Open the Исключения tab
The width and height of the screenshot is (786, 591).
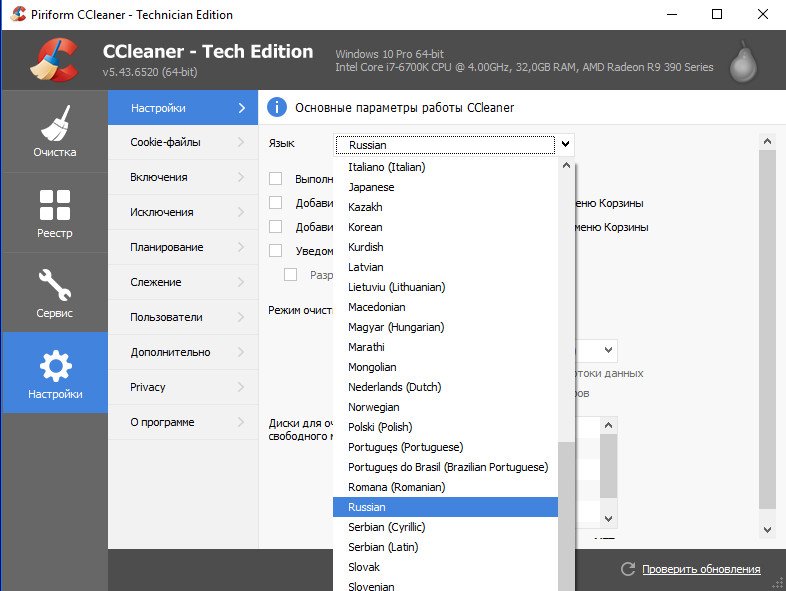click(x=183, y=213)
